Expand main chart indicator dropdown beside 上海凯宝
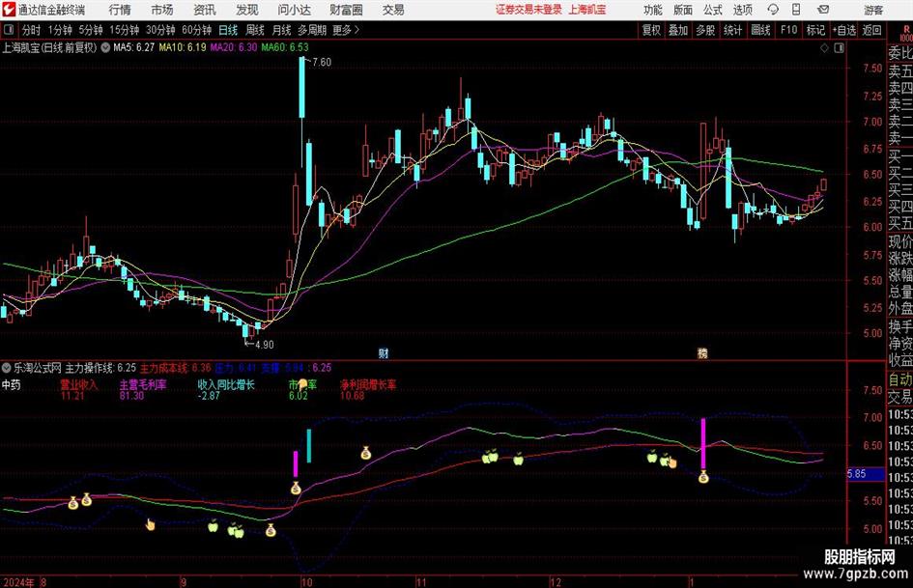 click(x=105, y=47)
